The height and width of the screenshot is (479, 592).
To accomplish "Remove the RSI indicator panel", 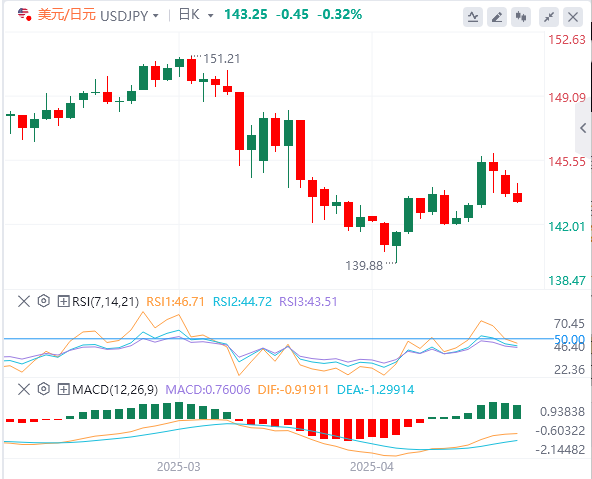I will 24,301.
